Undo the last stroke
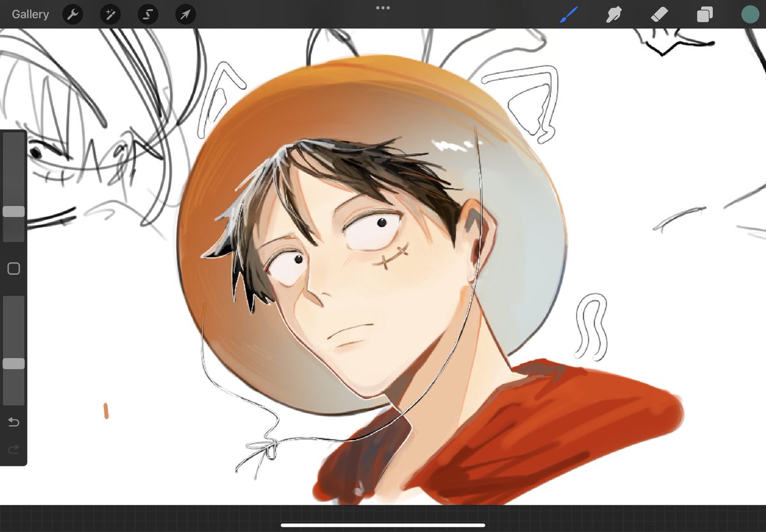 click(13, 422)
